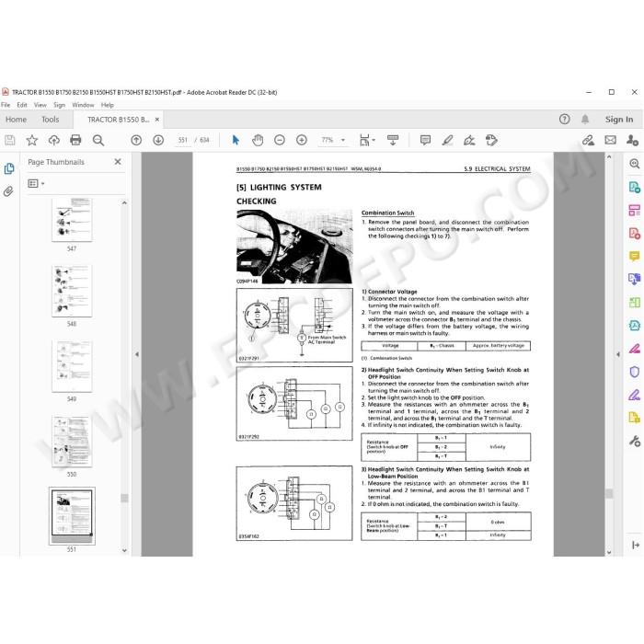
Task: Open the File menu
Action: point(6,105)
